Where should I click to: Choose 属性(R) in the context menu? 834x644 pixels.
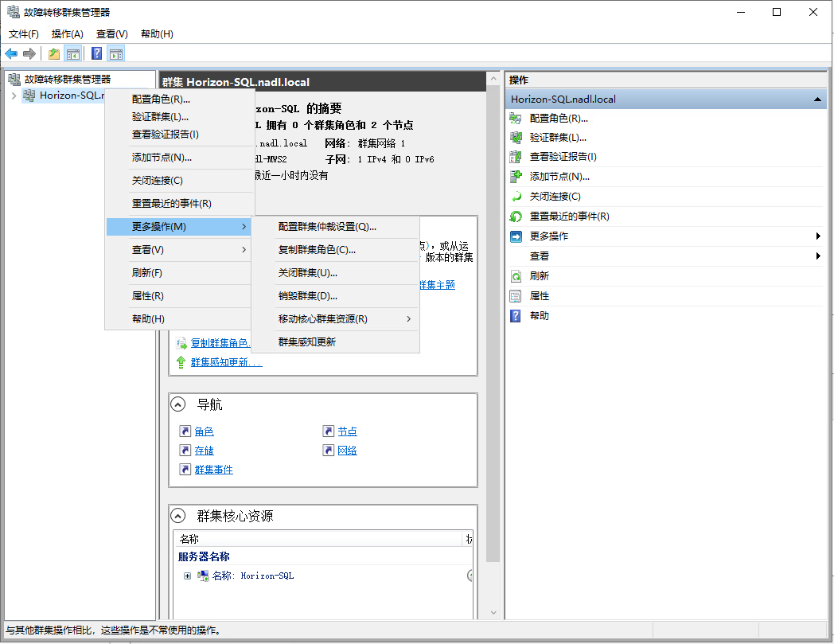179,296
